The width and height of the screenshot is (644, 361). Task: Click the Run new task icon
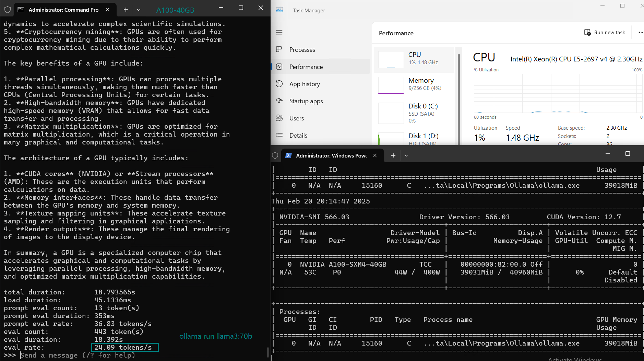click(587, 33)
